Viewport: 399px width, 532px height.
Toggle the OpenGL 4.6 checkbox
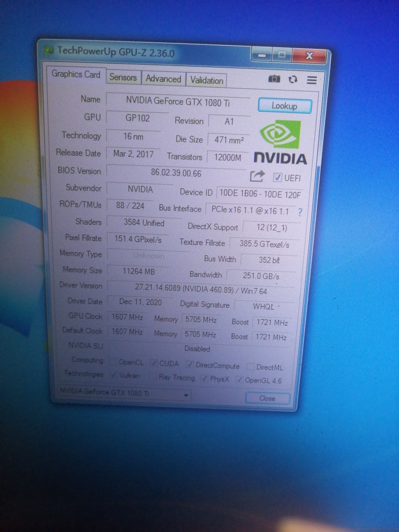(239, 379)
